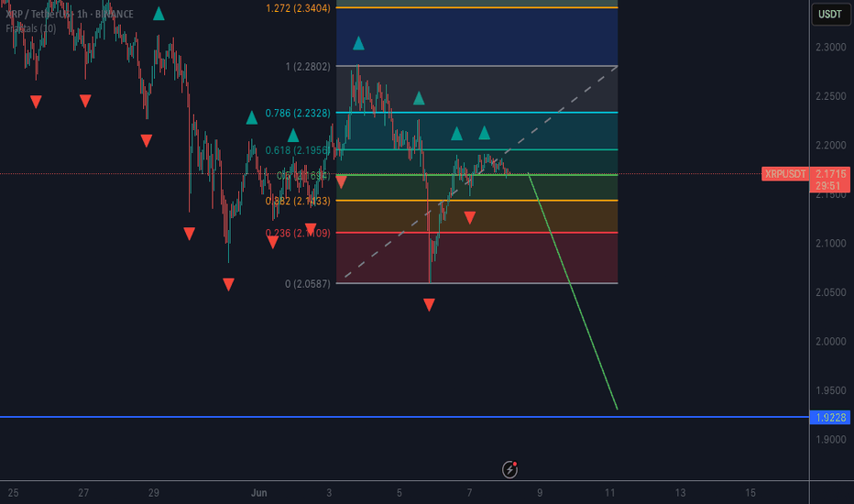Open the USDT currency selector
This screenshot has width=854, height=504.
(x=830, y=14)
